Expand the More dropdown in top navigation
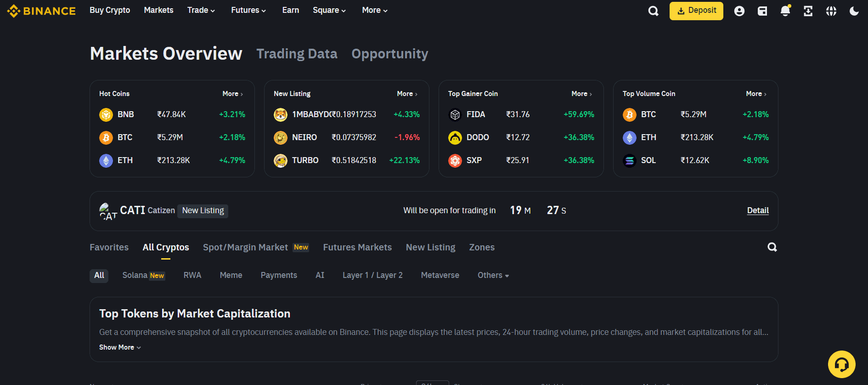 coord(375,10)
